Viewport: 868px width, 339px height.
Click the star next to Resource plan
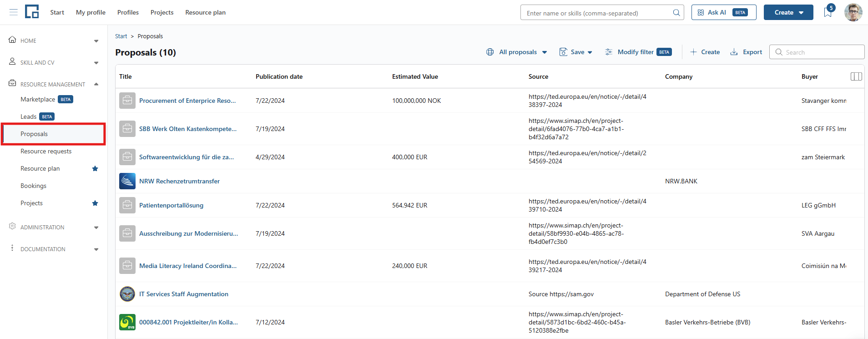coord(95,168)
